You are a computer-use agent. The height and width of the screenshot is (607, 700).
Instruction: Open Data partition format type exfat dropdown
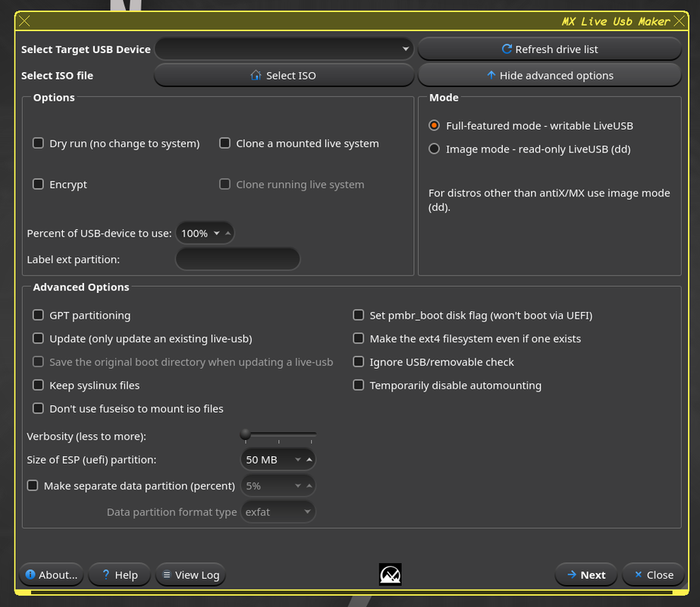278,512
